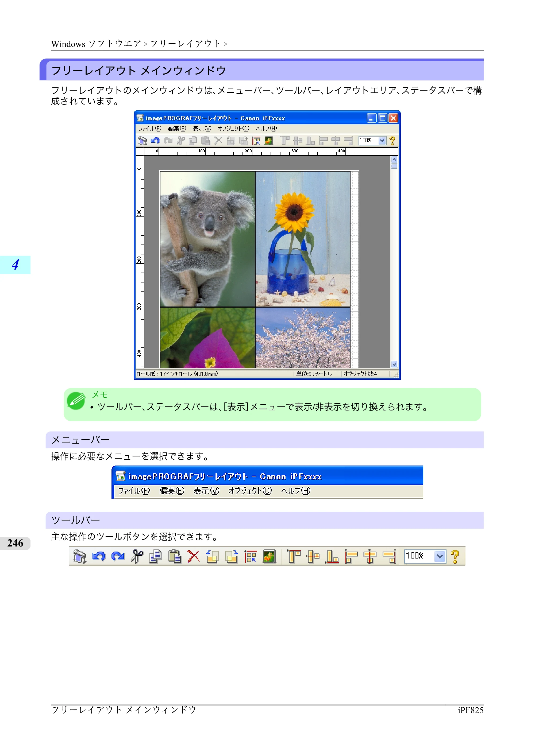
Task: Click the status bar text ロール紙：17インチロール
Action: (x=177, y=374)
